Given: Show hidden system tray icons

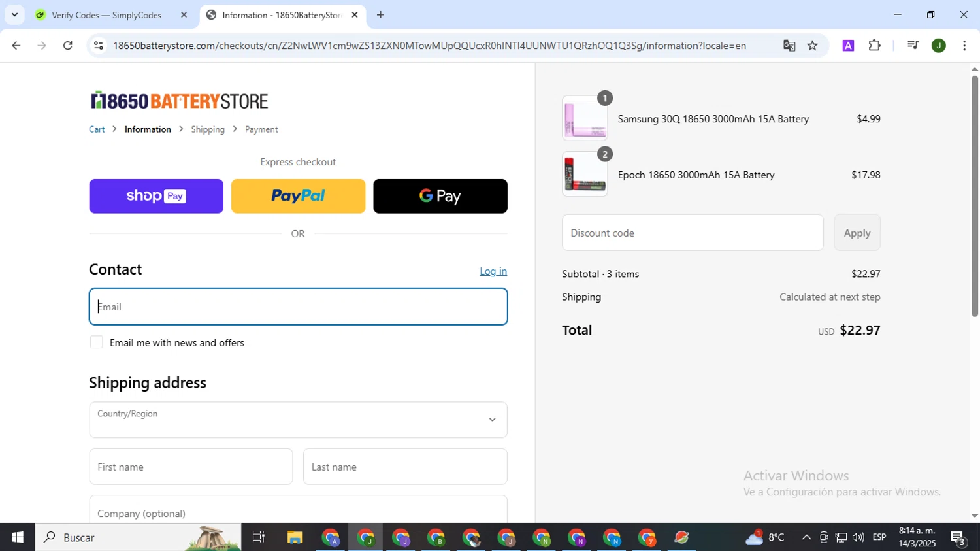Looking at the screenshot, I should pos(806,537).
